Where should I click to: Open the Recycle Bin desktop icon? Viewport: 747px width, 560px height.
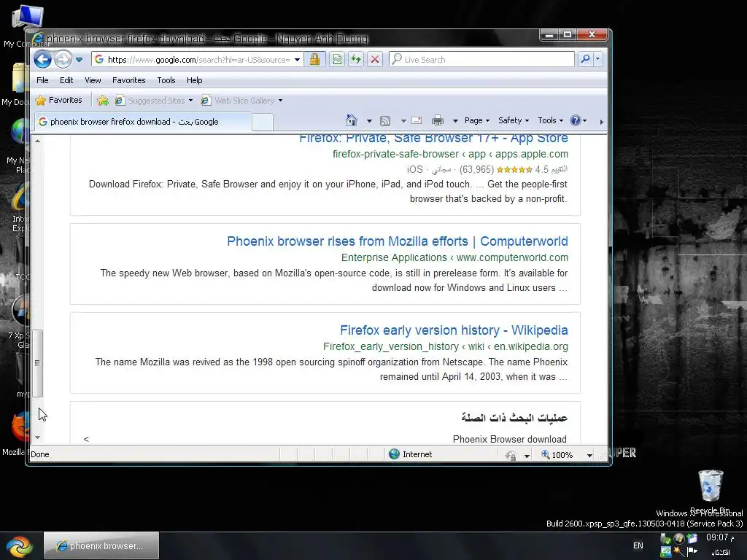[711, 492]
